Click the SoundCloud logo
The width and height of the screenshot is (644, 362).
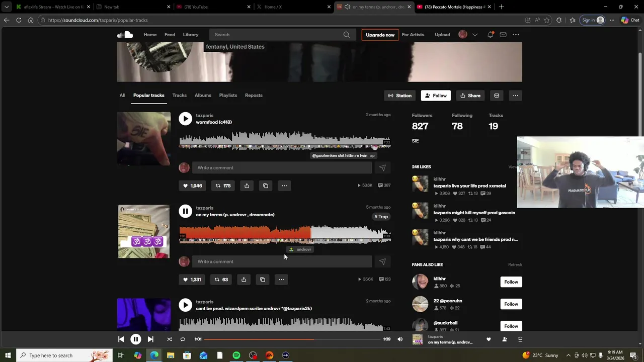125,35
